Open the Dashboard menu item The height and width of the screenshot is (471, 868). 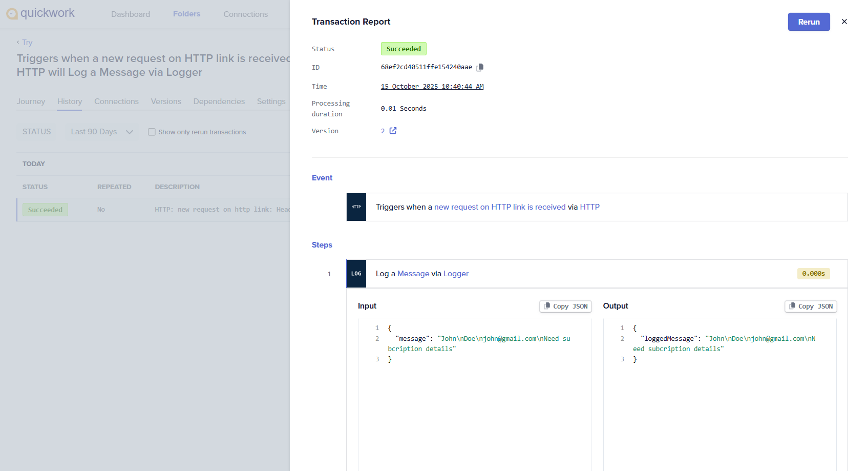coord(131,14)
